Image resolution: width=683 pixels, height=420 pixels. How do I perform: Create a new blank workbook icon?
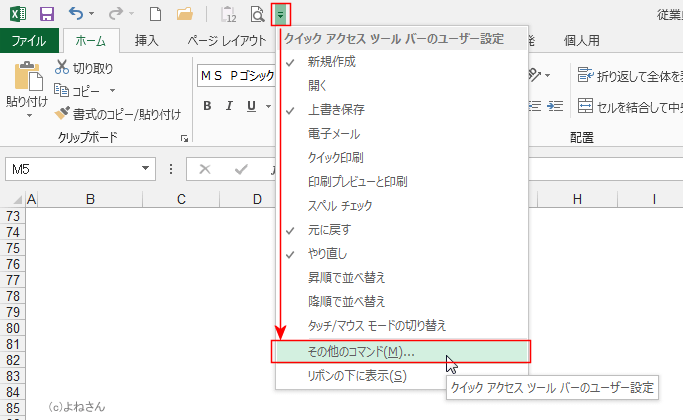click(156, 14)
